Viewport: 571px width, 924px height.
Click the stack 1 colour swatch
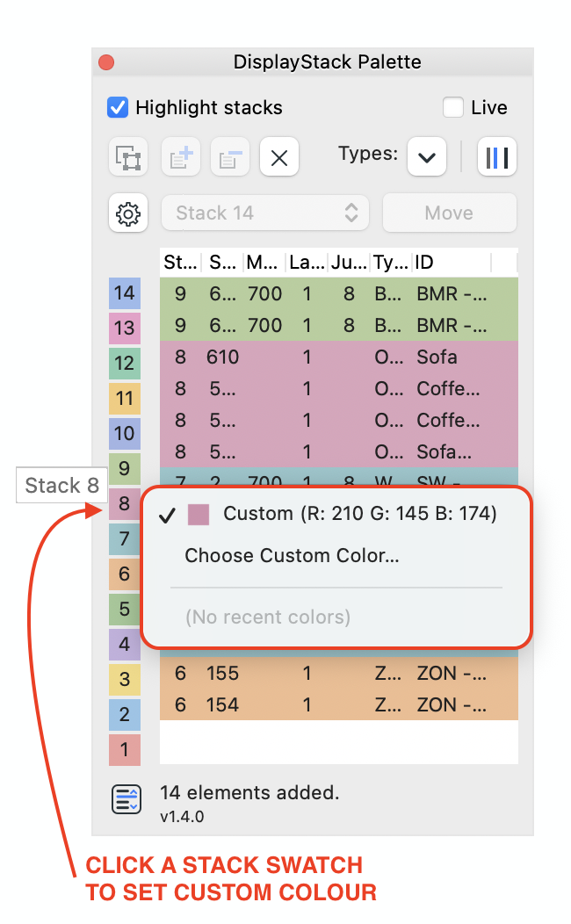pyautogui.click(x=125, y=749)
